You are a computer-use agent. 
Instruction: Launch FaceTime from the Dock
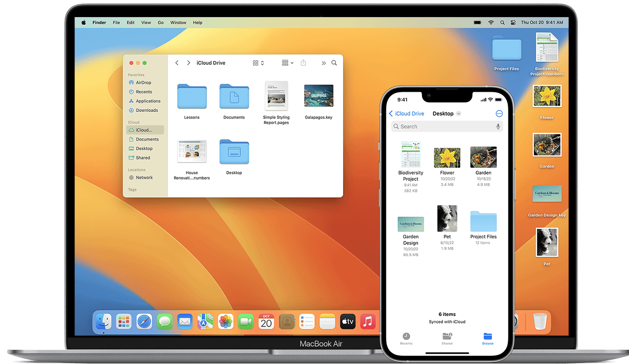point(246,321)
